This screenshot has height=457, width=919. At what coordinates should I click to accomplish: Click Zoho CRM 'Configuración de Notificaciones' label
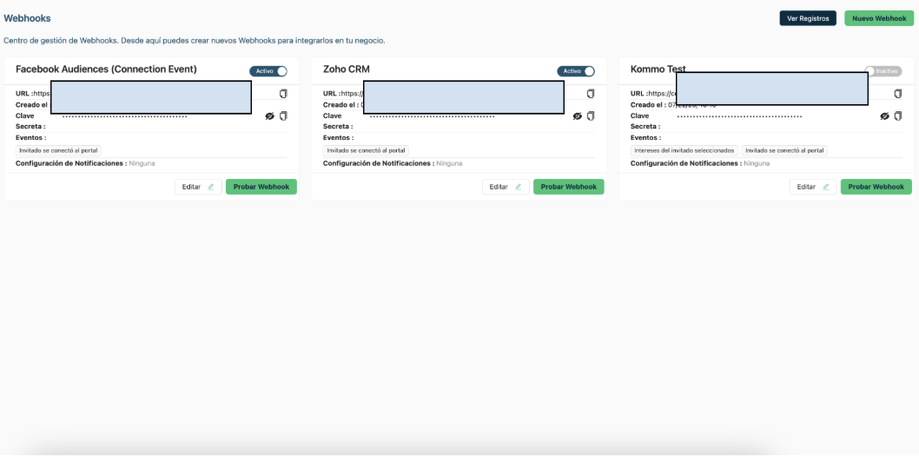[379, 163]
